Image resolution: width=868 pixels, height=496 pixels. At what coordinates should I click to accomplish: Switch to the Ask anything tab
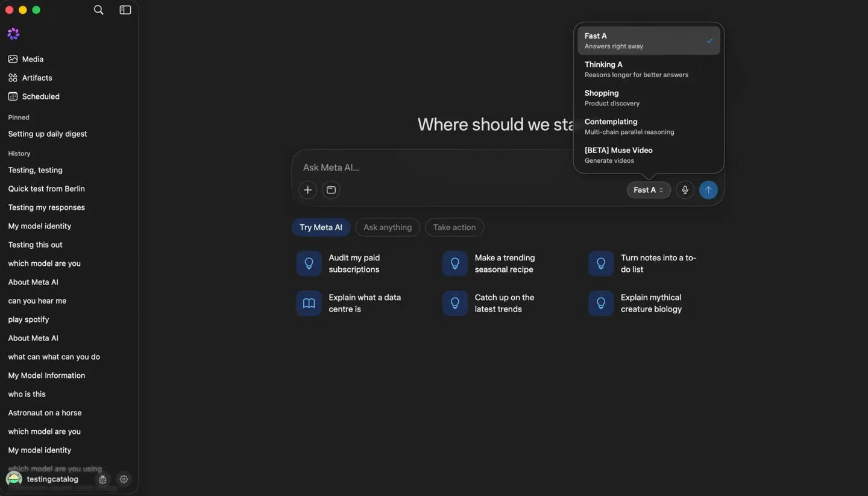click(388, 227)
